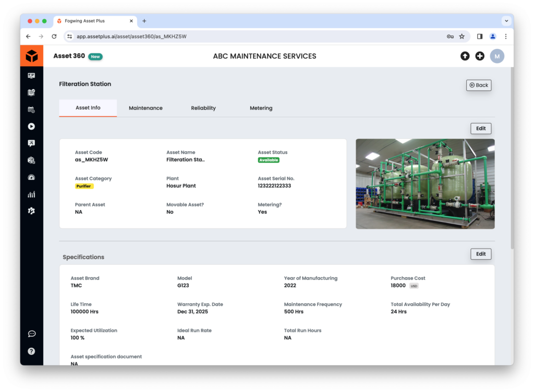Click the manufacturing year 2022
Image resolution: width=534 pixels, height=392 pixels.
290,286
